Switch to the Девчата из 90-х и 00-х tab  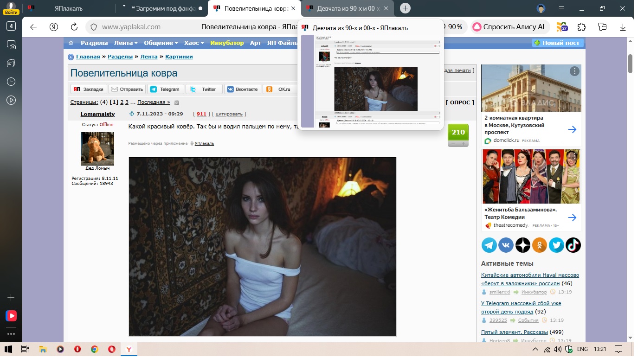(x=348, y=8)
